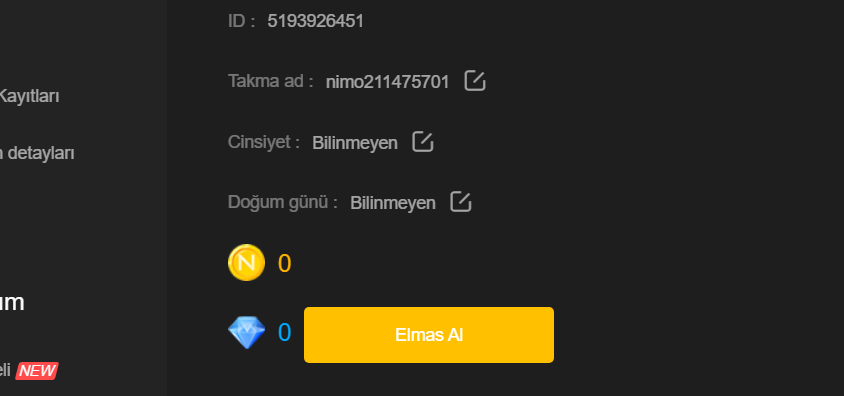
Task: Buy diamonds with the Elmas Al button
Action: coord(429,335)
